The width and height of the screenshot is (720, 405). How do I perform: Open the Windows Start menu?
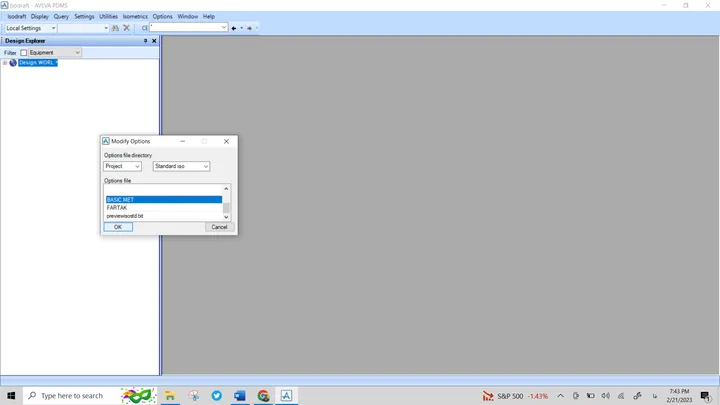(x=11, y=395)
